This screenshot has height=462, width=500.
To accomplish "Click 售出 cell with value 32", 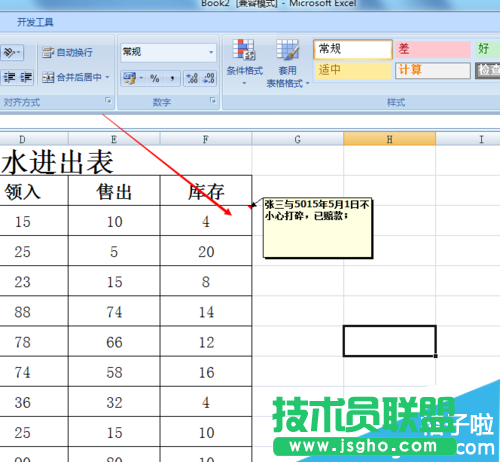I will [114, 402].
